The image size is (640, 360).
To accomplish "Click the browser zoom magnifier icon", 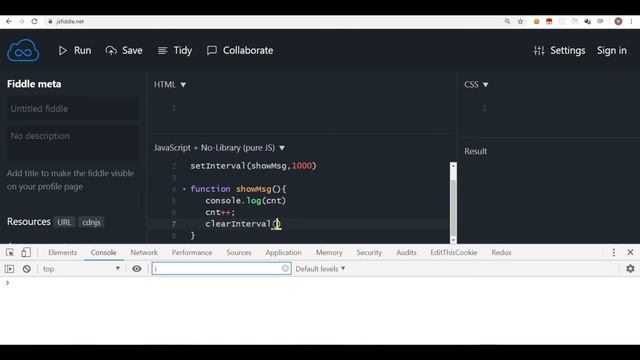I will point(507,21).
